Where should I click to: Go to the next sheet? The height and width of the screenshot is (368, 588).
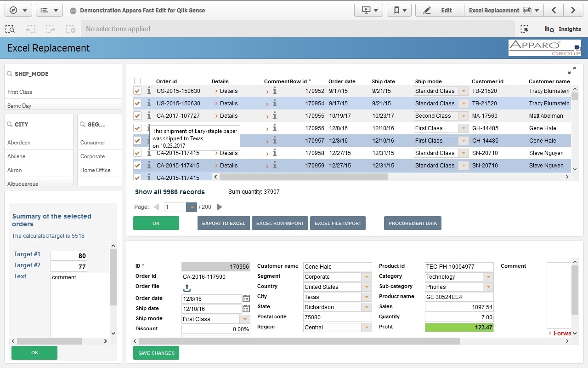tap(573, 10)
